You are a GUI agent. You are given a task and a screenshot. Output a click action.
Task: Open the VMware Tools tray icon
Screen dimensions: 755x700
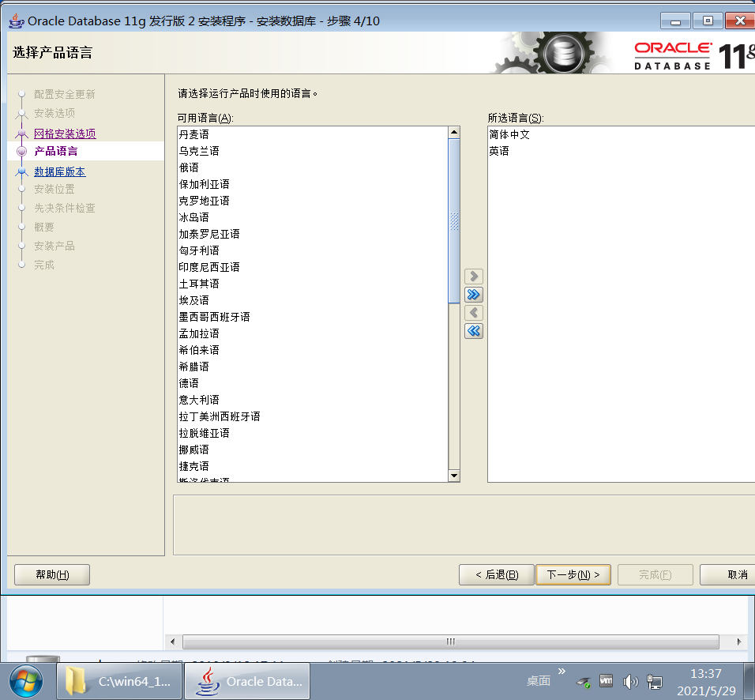(607, 681)
